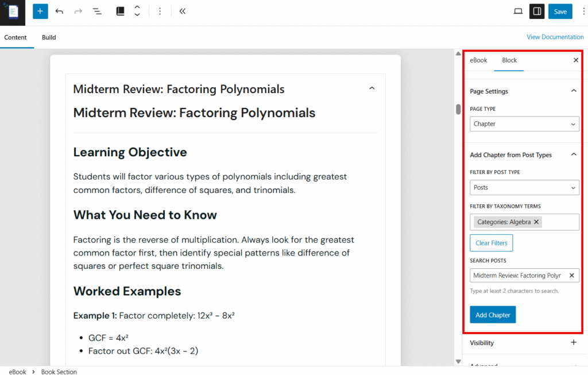Save the eBook
The width and height of the screenshot is (588, 375).
coord(560,11)
